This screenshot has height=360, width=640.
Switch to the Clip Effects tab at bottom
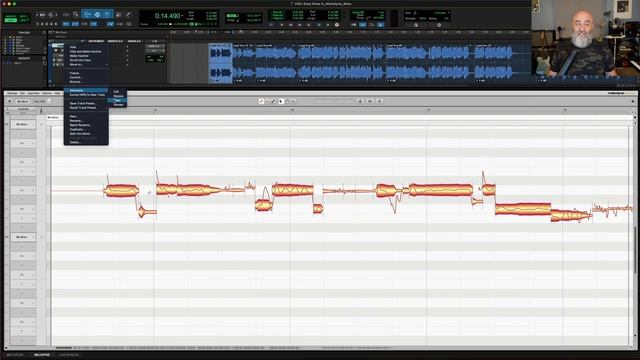[x=69, y=355]
